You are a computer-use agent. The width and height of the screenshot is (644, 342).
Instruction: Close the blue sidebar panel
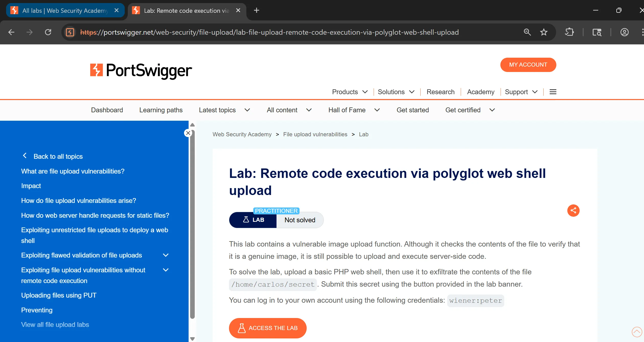point(188,133)
